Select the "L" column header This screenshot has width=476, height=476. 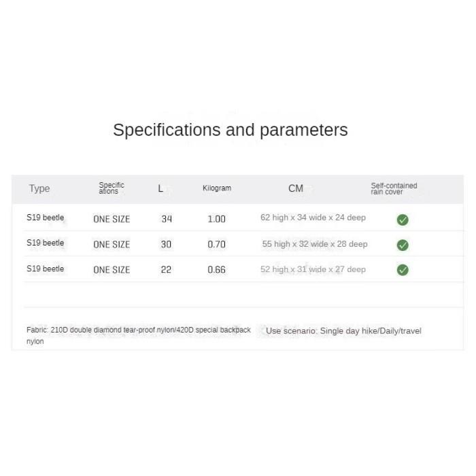(x=160, y=188)
